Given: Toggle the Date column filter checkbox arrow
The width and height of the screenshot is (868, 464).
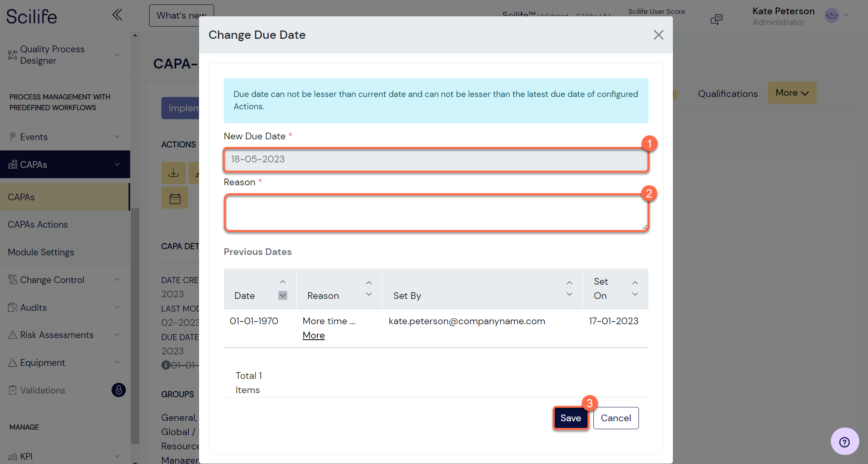Looking at the screenshot, I should coord(282,295).
